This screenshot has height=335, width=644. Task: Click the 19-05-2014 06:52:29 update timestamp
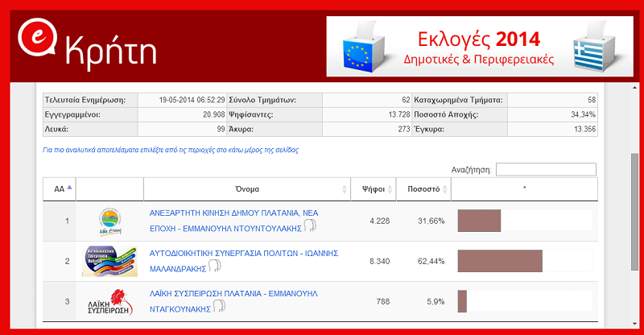tap(192, 100)
